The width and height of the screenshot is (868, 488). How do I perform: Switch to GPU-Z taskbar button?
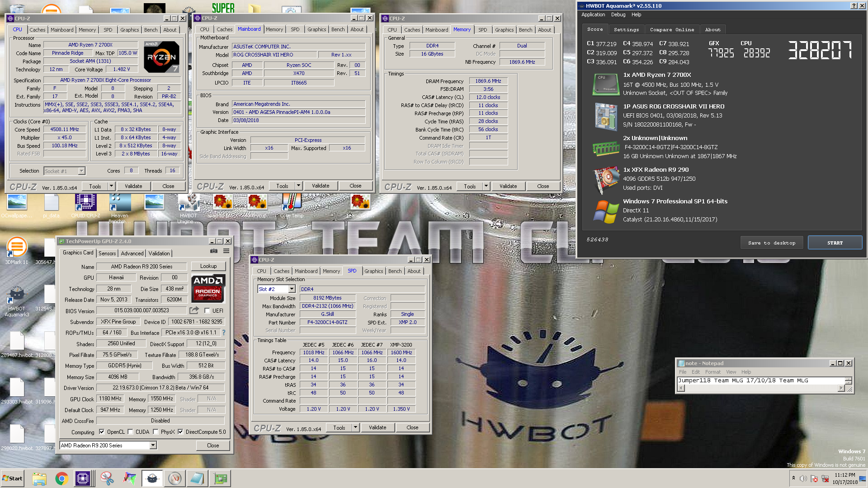(x=220, y=479)
